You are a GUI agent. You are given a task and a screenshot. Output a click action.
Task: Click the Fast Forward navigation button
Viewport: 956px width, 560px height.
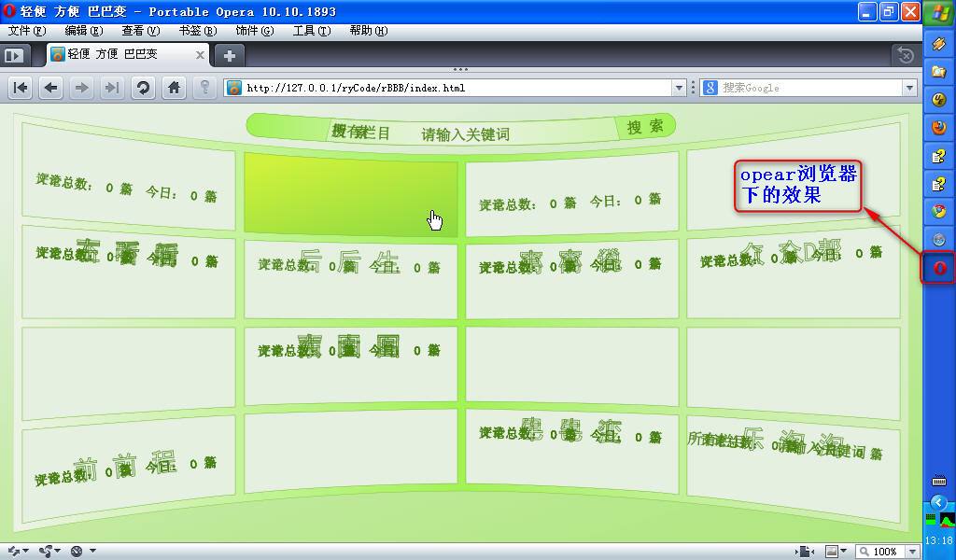[x=112, y=88]
